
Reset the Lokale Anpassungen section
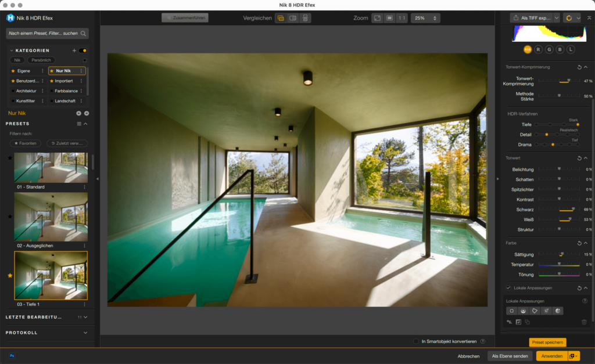[579, 288]
